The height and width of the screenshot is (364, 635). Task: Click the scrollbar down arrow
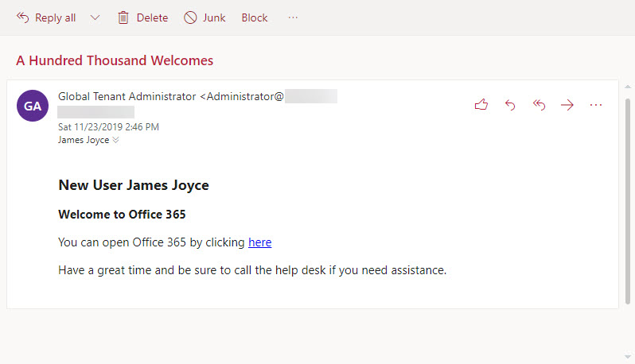point(628,357)
